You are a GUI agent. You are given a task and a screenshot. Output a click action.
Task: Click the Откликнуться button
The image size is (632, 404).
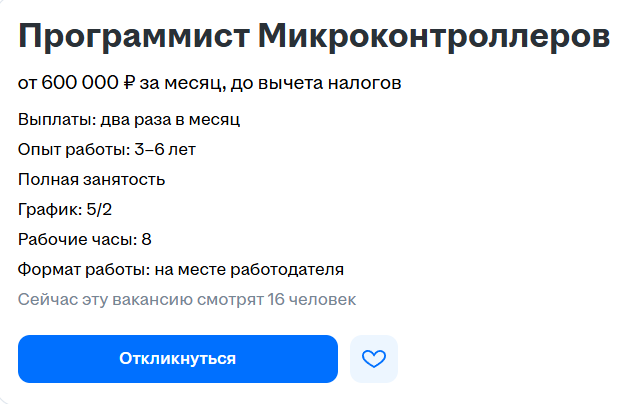pyautogui.click(x=178, y=359)
